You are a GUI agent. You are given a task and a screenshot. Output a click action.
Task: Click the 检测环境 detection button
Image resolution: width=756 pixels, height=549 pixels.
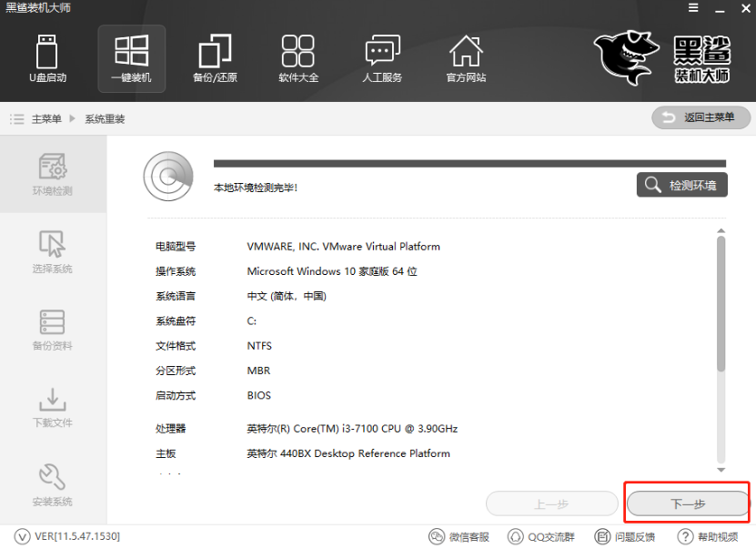[x=680, y=184]
